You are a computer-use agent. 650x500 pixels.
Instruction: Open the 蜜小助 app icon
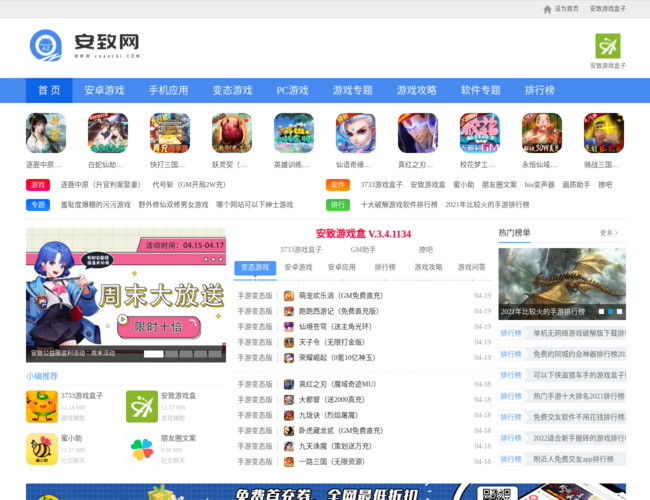coord(42,449)
